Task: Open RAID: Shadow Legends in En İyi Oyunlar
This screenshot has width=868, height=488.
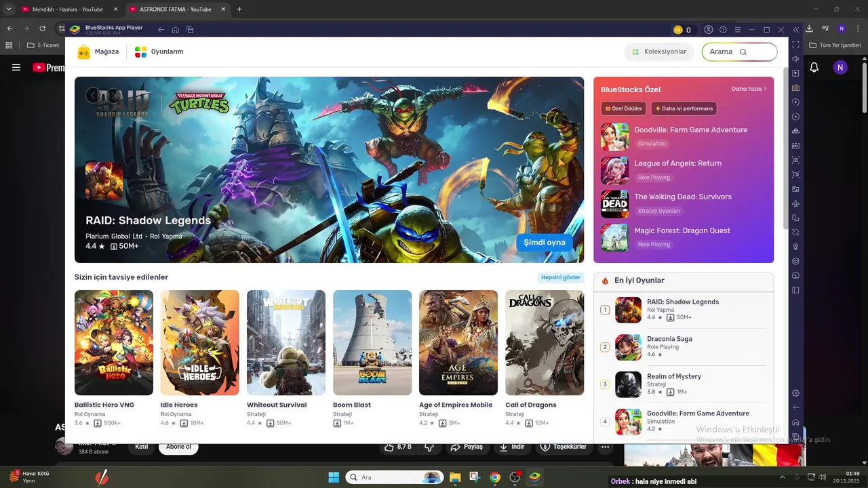Action: click(684, 310)
